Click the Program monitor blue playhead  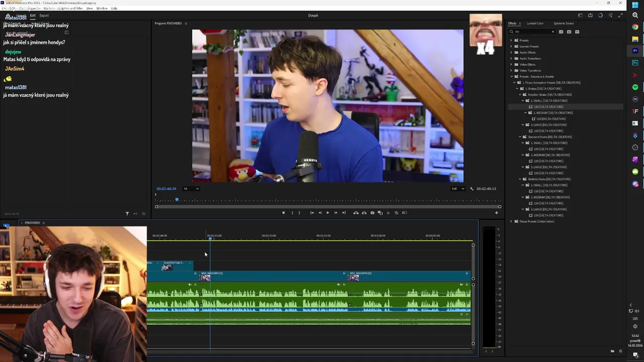pyautogui.click(x=177, y=200)
